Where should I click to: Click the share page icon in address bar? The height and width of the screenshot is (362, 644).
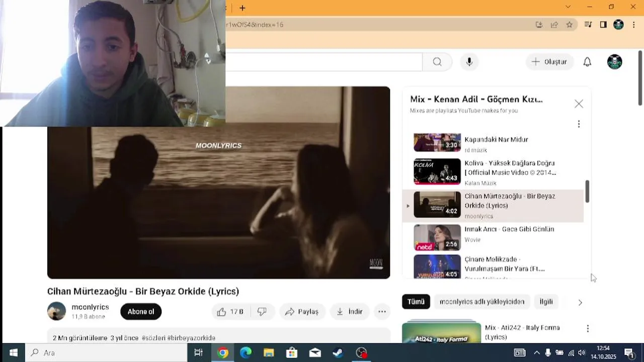click(554, 25)
